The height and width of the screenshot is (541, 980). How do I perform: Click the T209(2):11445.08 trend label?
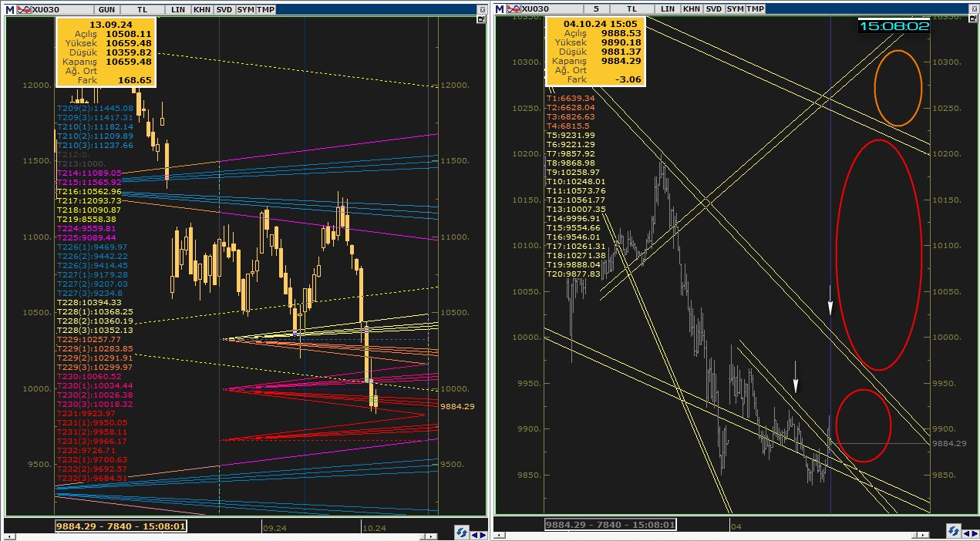point(95,109)
